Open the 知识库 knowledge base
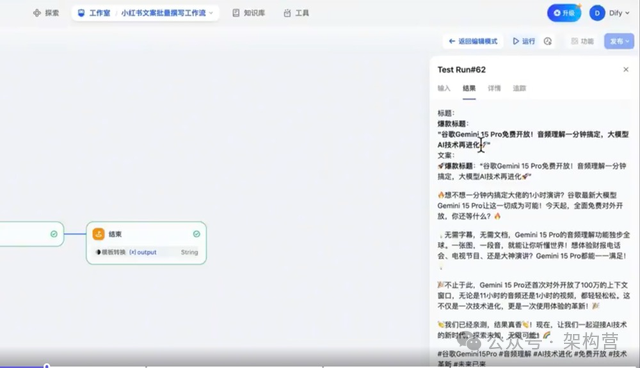Image resolution: width=640 pixels, height=368 pixels. tap(249, 13)
